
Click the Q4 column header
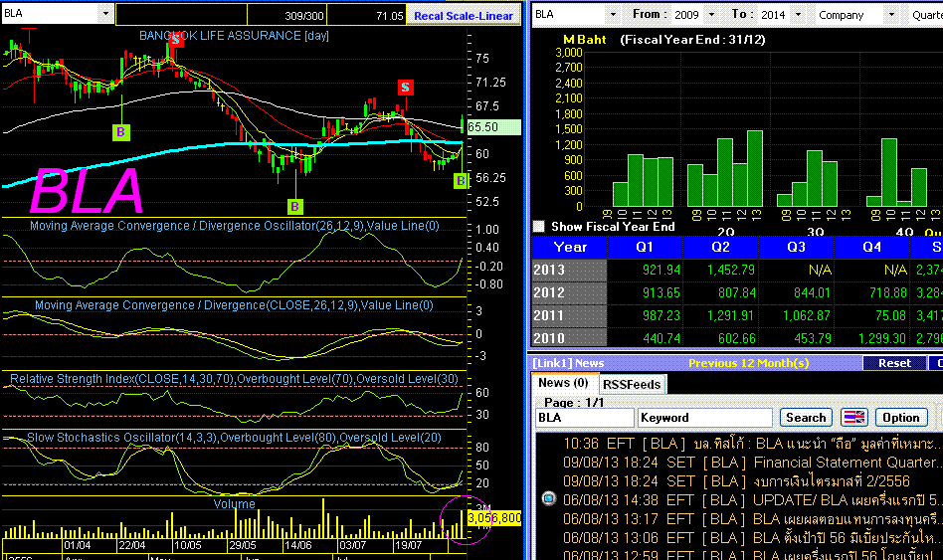click(872, 248)
